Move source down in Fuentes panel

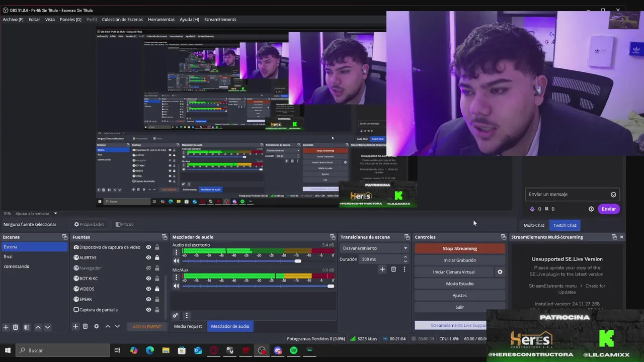click(x=117, y=326)
